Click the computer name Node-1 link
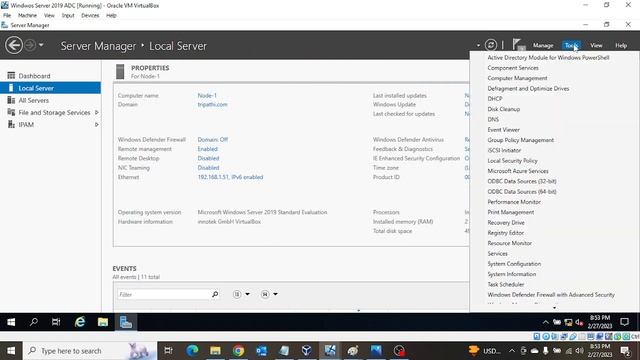640x360 pixels. click(207, 96)
